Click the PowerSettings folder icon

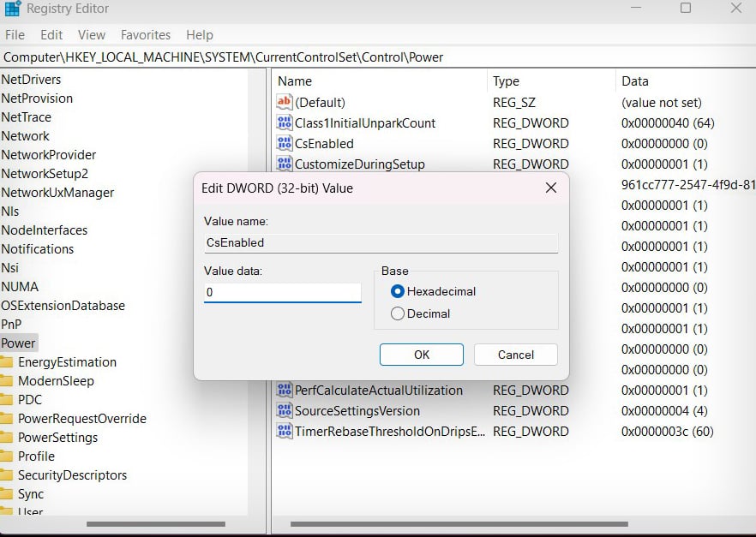click(6, 437)
